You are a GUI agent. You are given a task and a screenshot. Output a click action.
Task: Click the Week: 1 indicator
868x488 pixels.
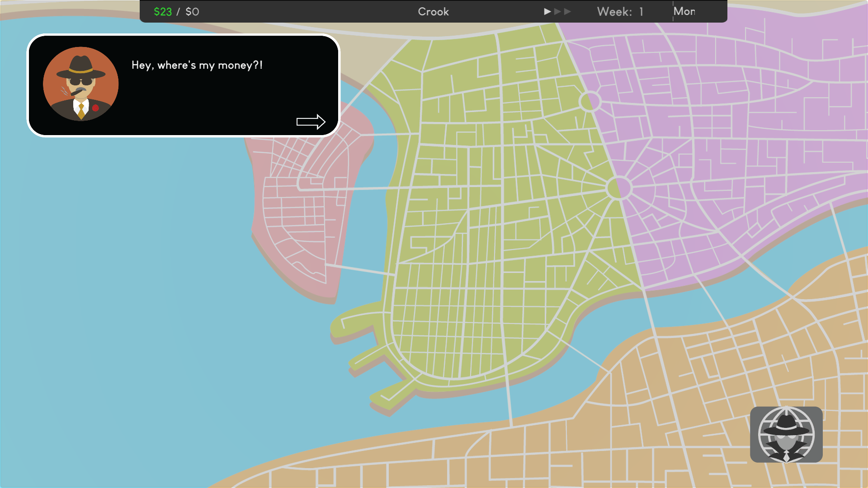point(620,12)
